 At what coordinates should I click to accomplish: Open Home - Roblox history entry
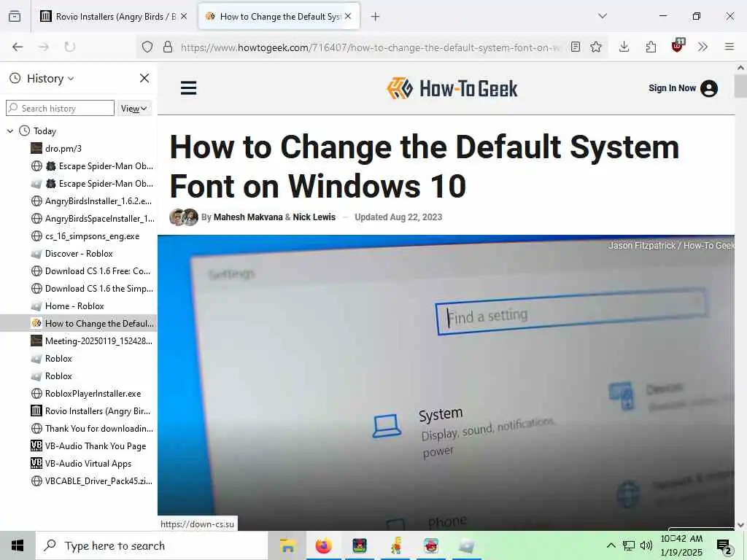[x=78, y=306]
